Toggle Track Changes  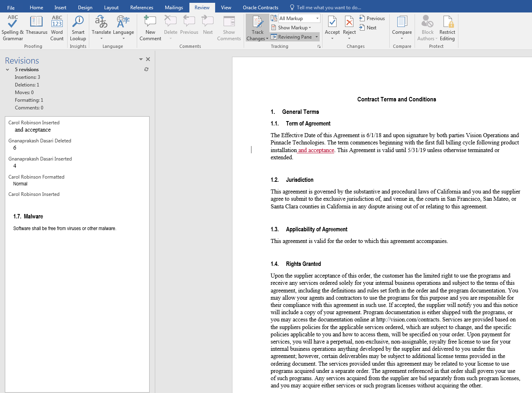257,28
